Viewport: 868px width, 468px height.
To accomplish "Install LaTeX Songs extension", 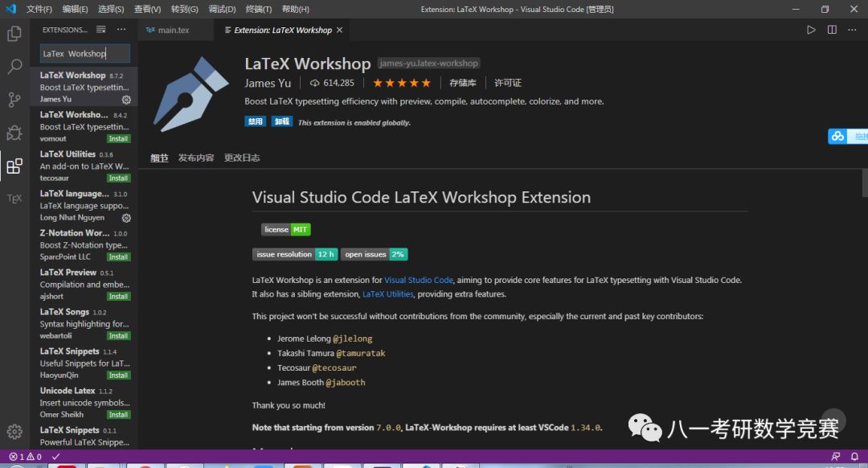I will (x=118, y=336).
